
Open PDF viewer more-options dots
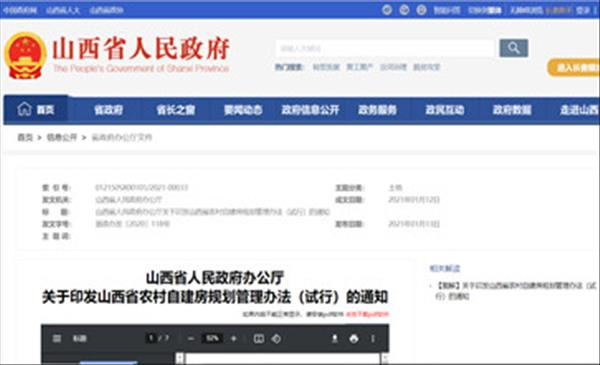pyautogui.click(x=373, y=338)
